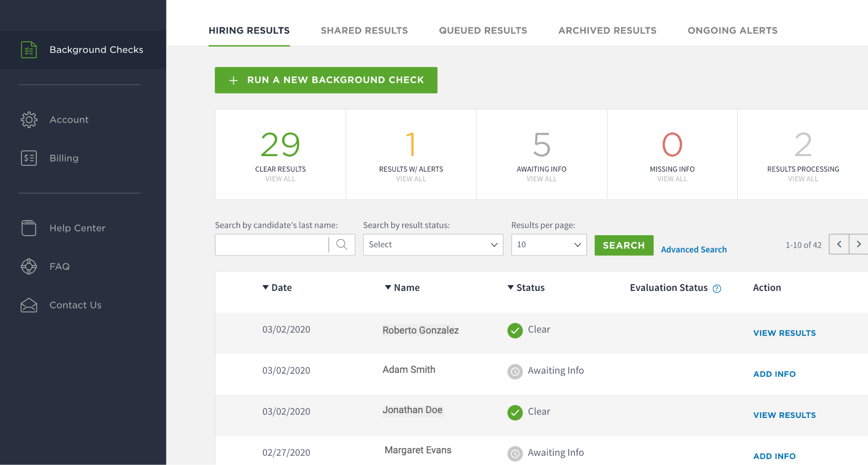Click green check icon in Jonathan Doe row
The width and height of the screenshot is (868, 465).
515,413
